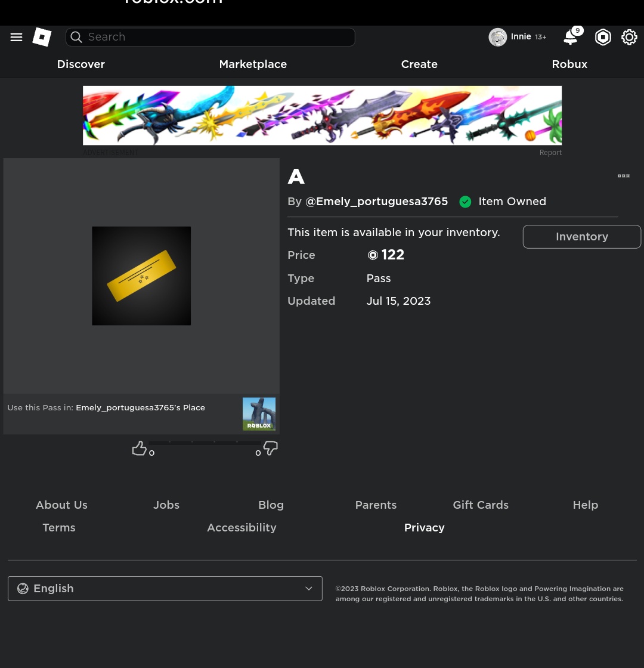The height and width of the screenshot is (668, 644).
Task: Expand the language chevron arrow
Action: point(309,588)
